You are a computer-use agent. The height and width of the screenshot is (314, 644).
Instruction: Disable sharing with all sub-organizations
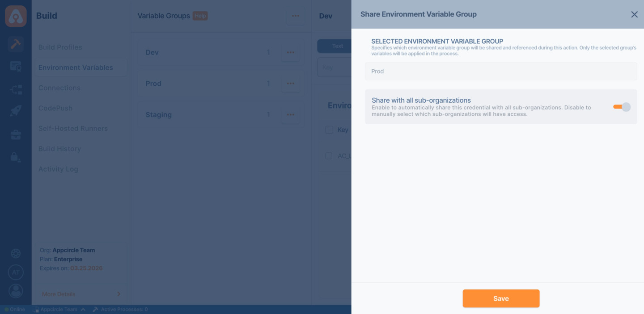pyautogui.click(x=621, y=106)
